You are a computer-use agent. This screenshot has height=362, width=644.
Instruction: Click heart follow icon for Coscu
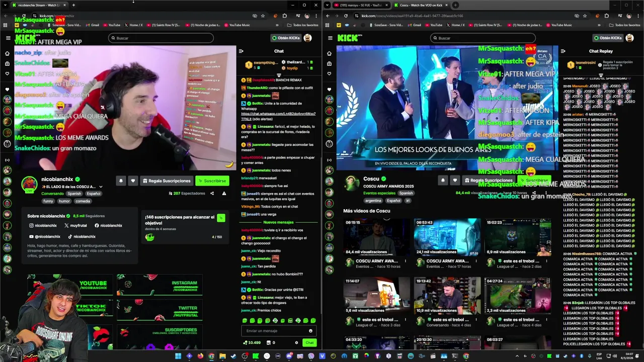(455, 180)
